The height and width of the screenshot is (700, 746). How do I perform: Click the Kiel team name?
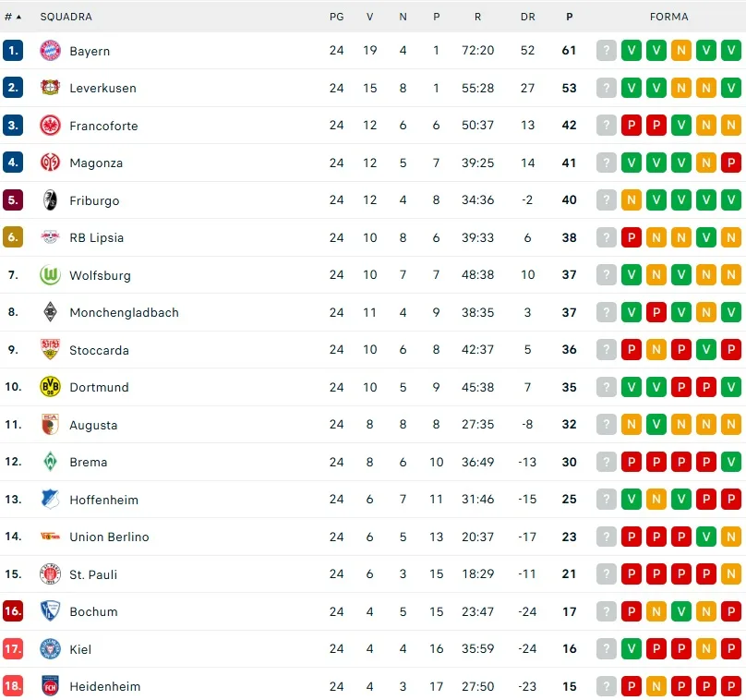point(80,649)
